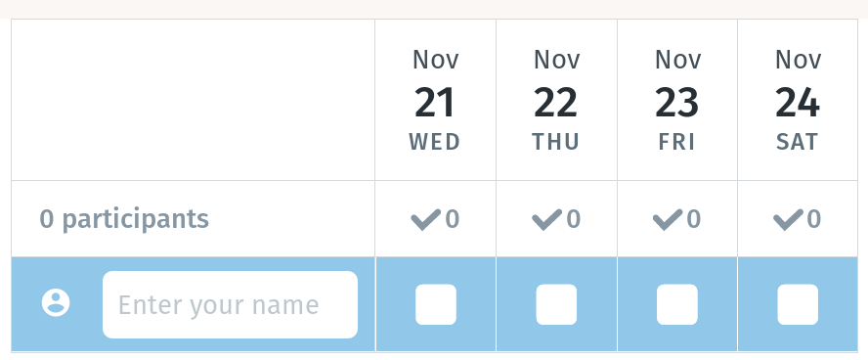Tick the availability checkbox for Nov 22
This screenshot has width=868, height=360.
point(556,304)
